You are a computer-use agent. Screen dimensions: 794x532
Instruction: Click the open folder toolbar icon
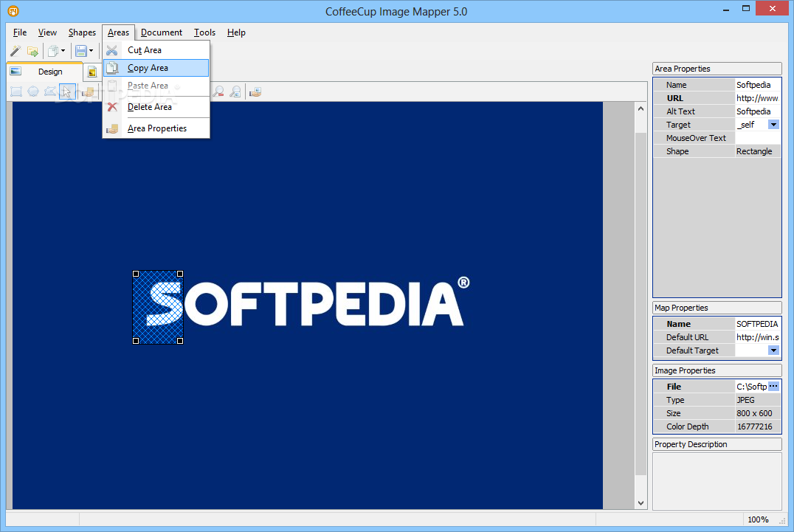click(x=33, y=51)
